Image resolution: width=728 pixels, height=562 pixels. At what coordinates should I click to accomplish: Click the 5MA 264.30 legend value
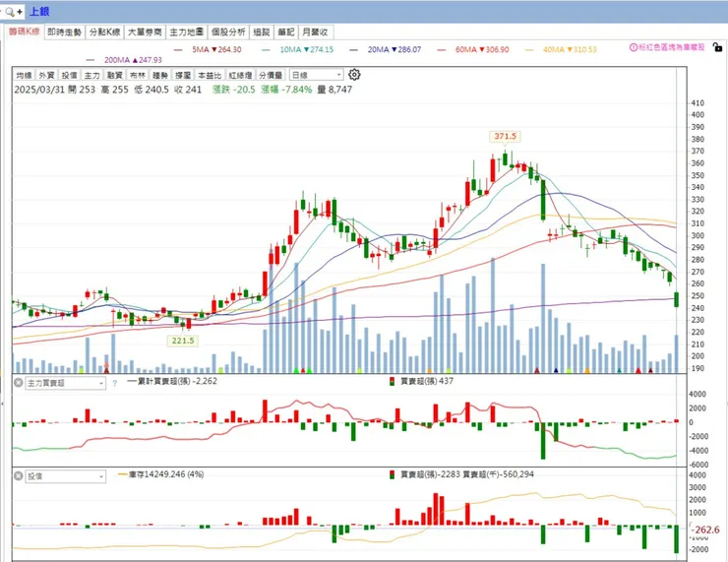click(x=216, y=49)
